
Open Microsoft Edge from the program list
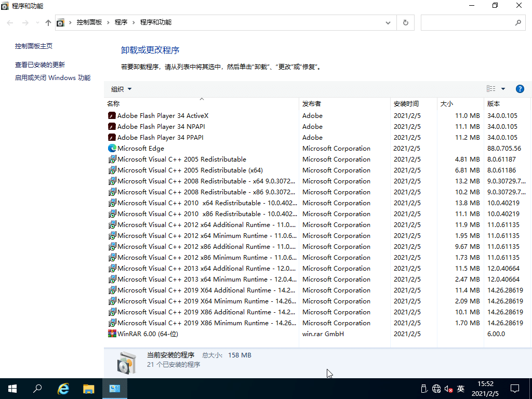(141, 148)
